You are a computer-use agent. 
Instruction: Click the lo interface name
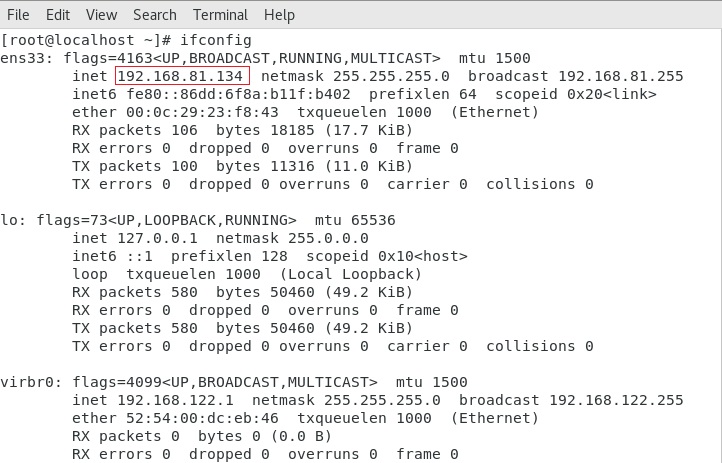click(10, 220)
